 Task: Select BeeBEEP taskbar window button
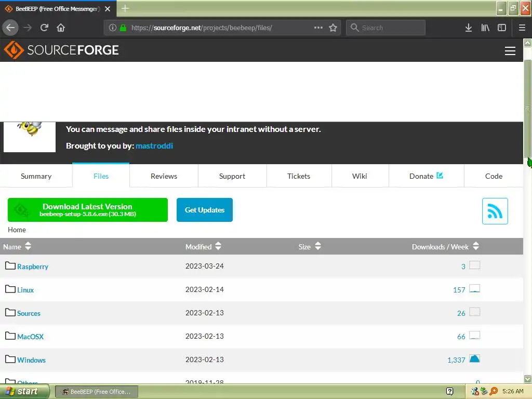coord(97,392)
